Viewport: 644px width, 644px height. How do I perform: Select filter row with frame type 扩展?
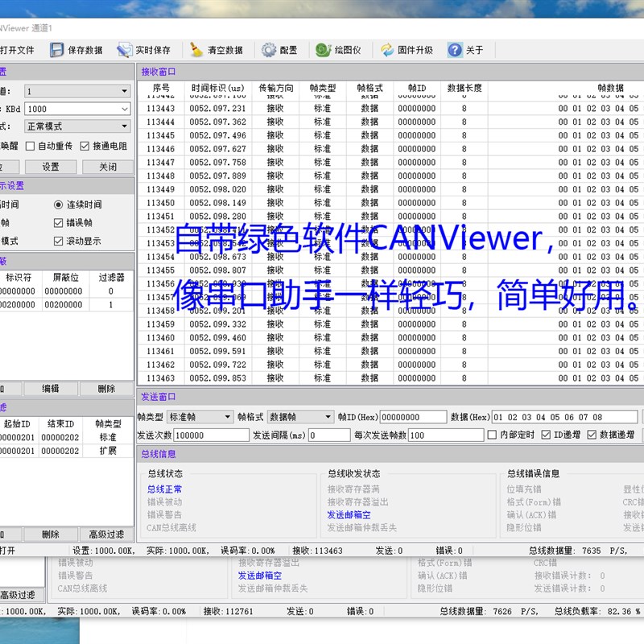[67, 451]
